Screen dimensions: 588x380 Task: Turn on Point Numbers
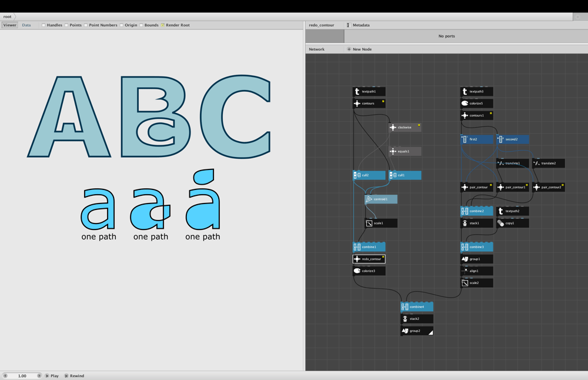click(86, 25)
